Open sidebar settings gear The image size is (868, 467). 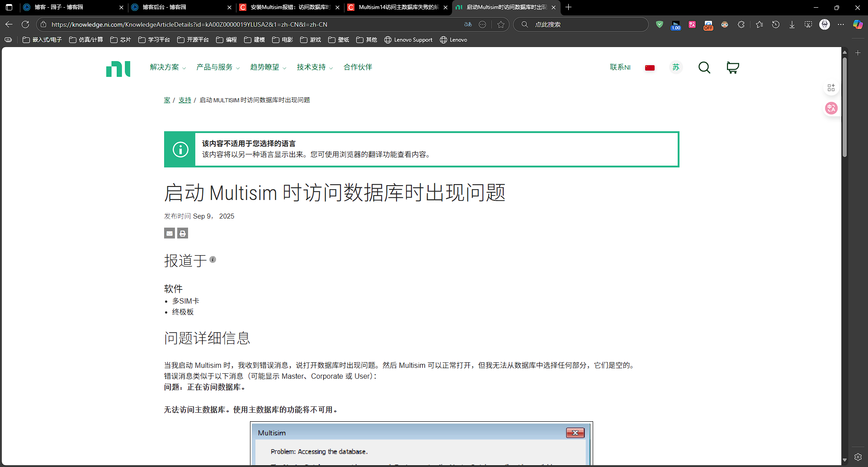pyautogui.click(x=858, y=457)
